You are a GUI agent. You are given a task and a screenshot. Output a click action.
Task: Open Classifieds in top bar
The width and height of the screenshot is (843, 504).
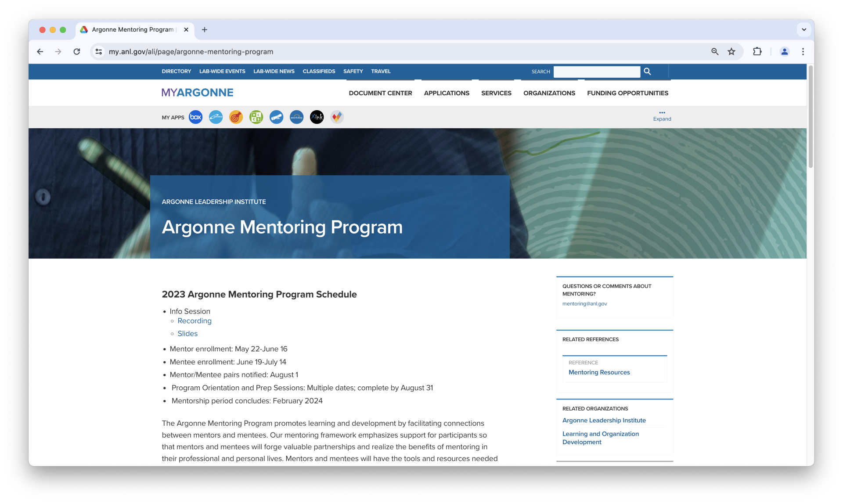319,72
